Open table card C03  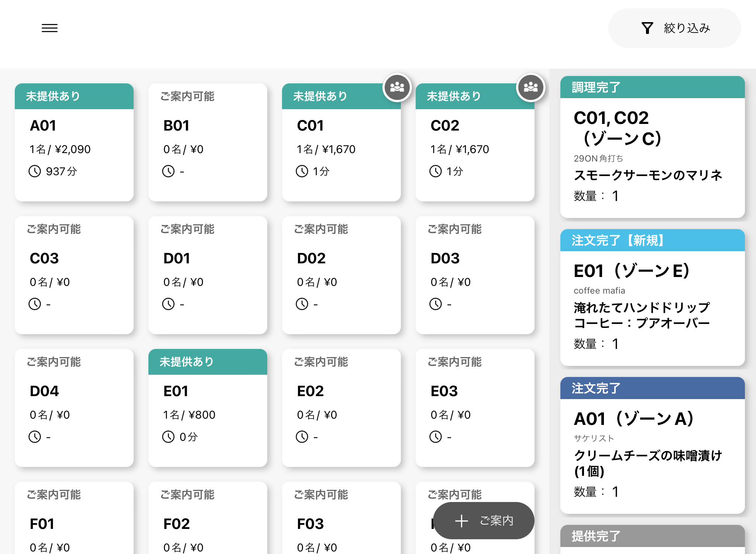(x=74, y=275)
